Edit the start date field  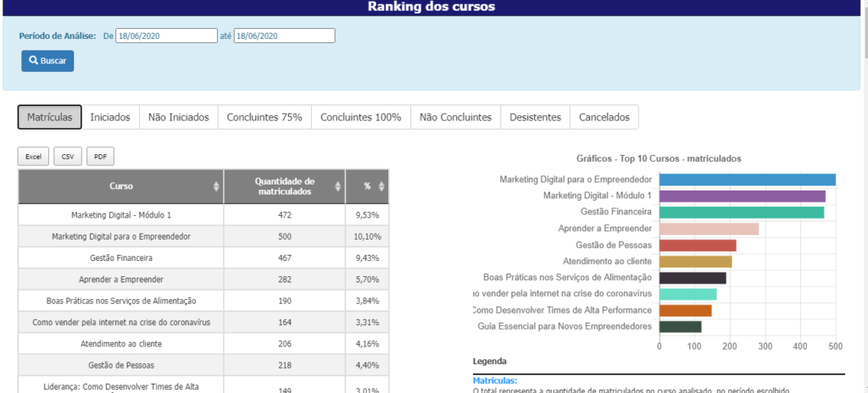pos(166,36)
